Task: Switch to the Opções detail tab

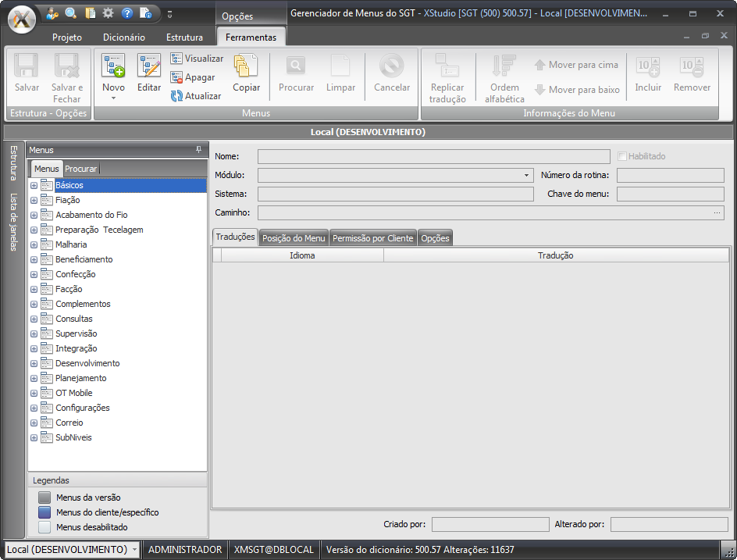Action: point(435,238)
